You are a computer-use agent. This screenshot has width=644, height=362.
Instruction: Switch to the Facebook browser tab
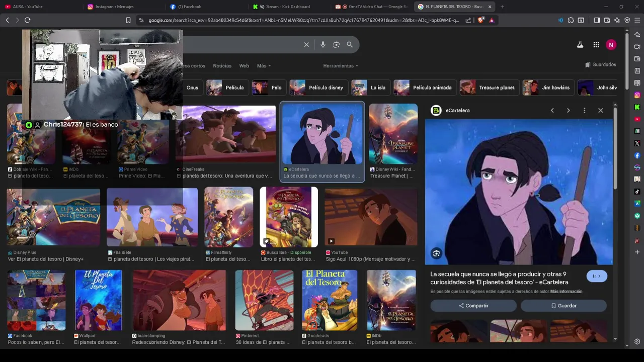click(x=207, y=7)
